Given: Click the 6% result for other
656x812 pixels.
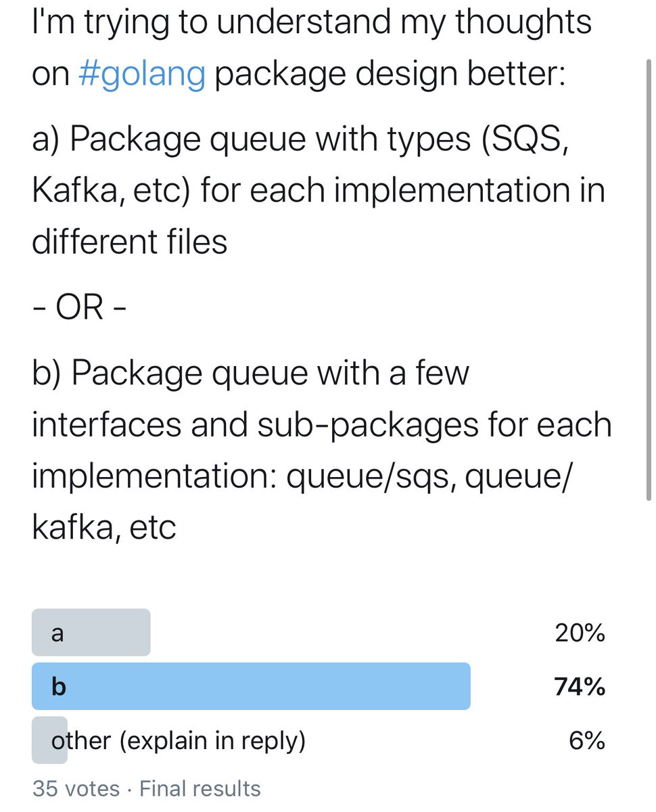Looking at the screenshot, I should tap(586, 741).
